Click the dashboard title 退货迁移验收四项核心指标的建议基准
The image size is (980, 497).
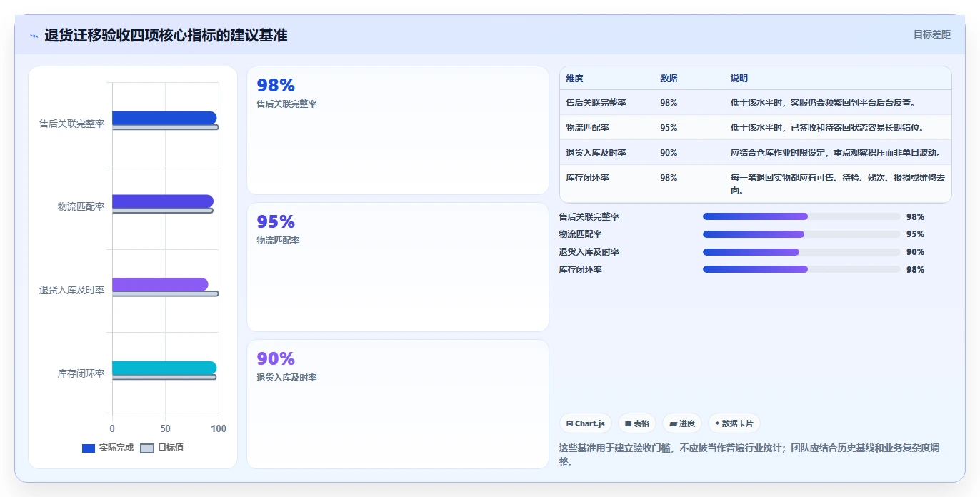click(166, 36)
